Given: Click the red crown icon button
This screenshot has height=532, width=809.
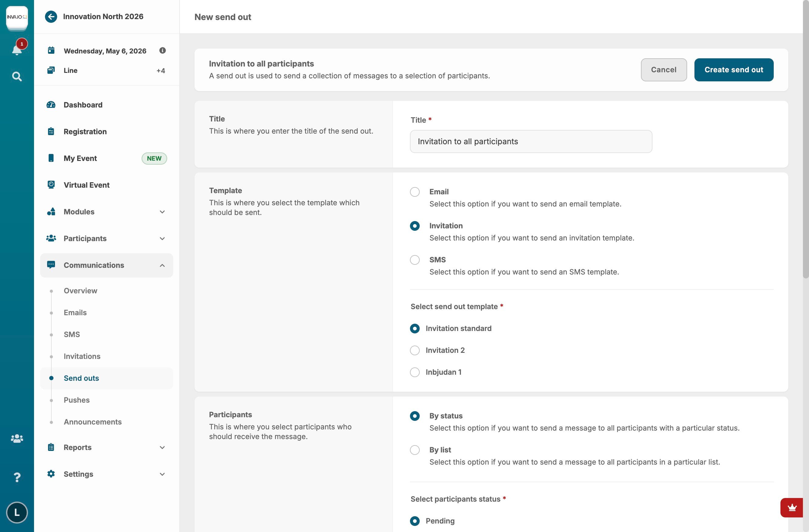Looking at the screenshot, I should (x=792, y=507).
